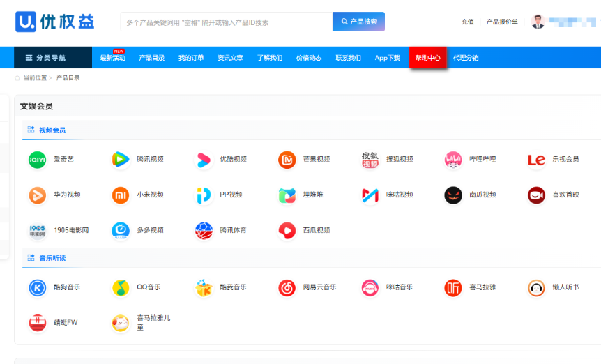The width and height of the screenshot is (601, 364).
Task: Open the 优酷视频 icon
Action: (204, 160)
